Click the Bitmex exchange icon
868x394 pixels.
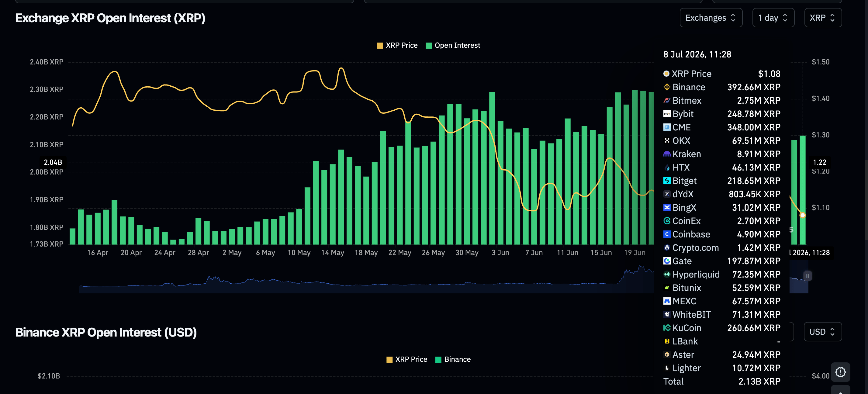pyautogui.click(x=666, y=100)
